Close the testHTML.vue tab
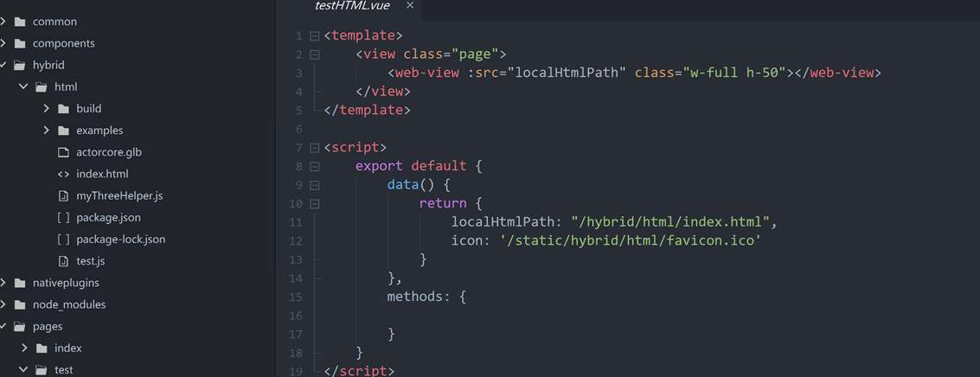Viewport: 980px width, 377px height. click(x=410, y=6)
